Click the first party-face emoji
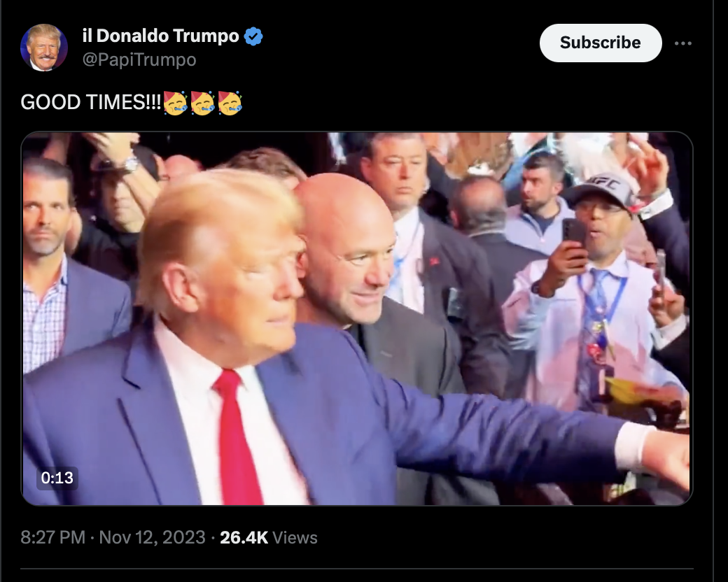The image size is (728, 582). coord(175,103)
